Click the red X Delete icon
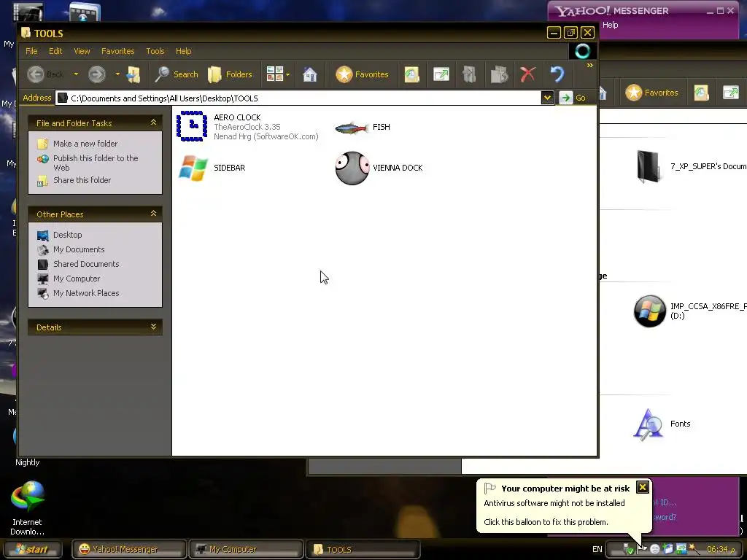Screen dimensions: 747x560 coord(528,74)
